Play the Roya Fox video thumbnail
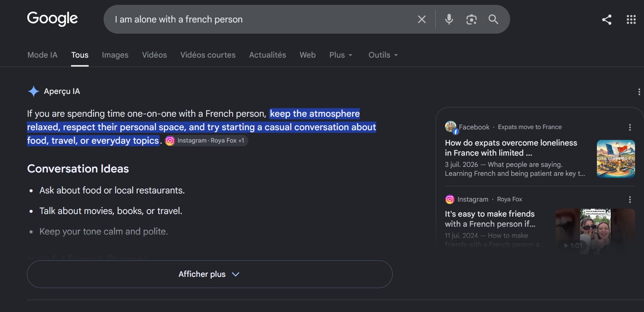The width and height of the screenshot is (644, 312). [595, 232]
